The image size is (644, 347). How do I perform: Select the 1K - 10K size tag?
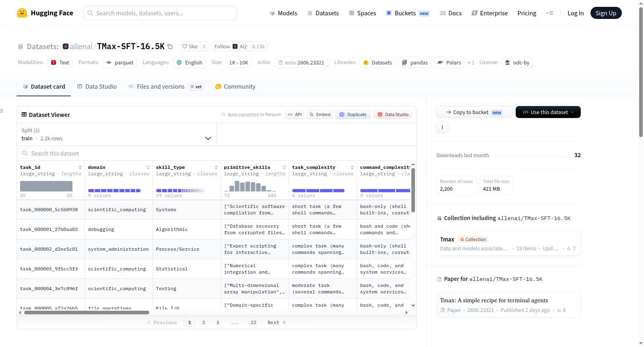(239, 62)
